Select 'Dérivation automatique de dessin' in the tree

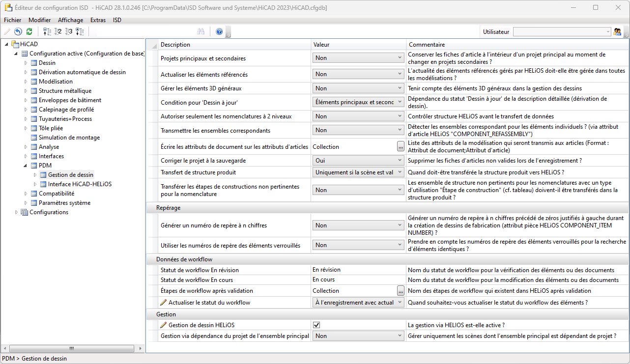[82, 72]
